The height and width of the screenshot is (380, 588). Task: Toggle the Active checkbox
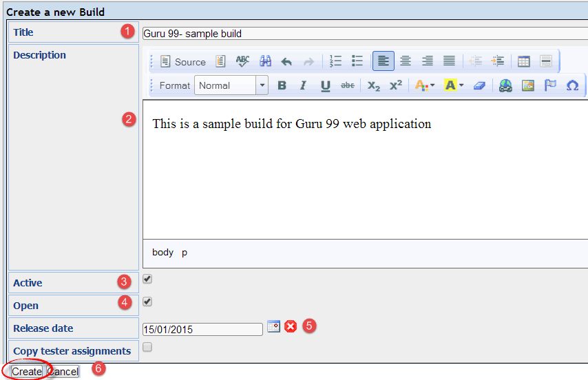pos(147,279)
